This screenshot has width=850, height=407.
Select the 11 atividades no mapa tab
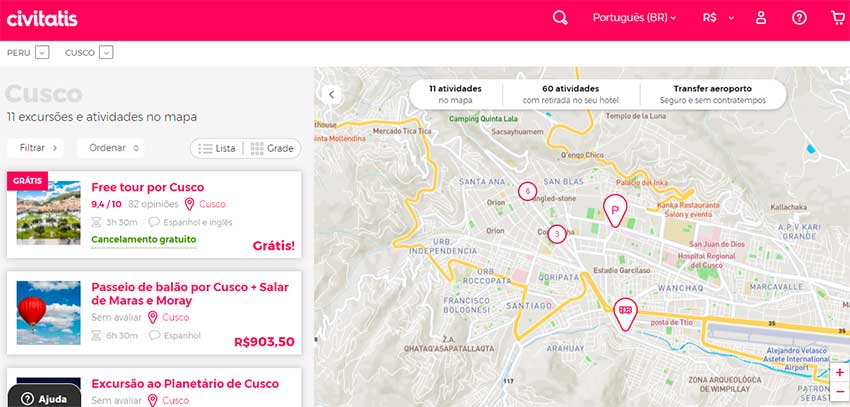455,94
